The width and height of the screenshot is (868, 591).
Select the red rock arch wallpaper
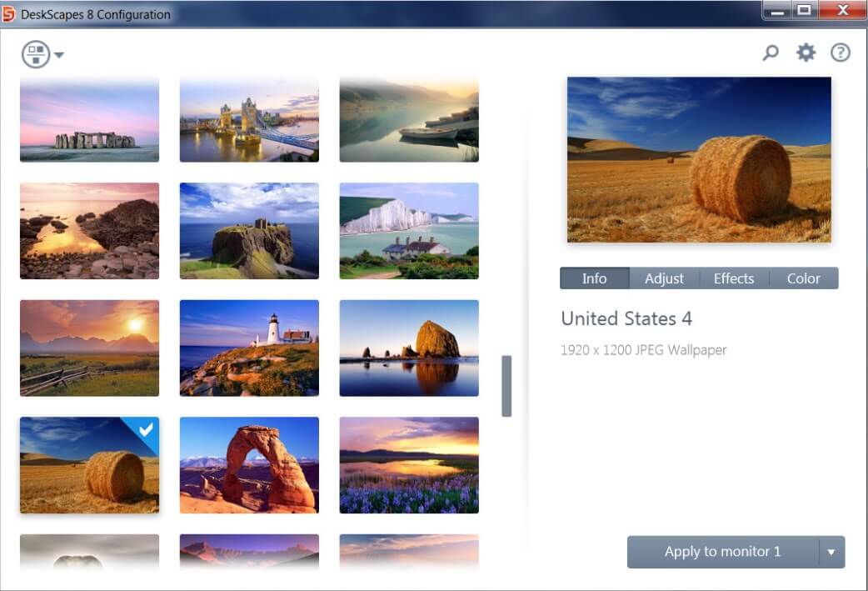click(x=249, y=465)
